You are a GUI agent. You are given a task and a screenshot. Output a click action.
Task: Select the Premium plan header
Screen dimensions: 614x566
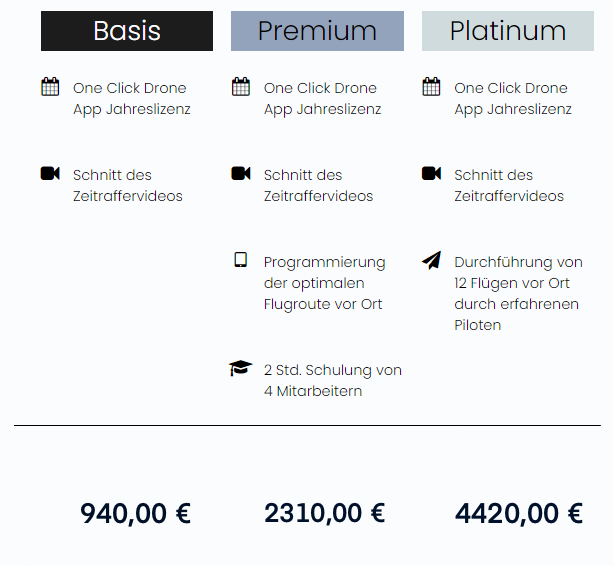click(317, 31)
